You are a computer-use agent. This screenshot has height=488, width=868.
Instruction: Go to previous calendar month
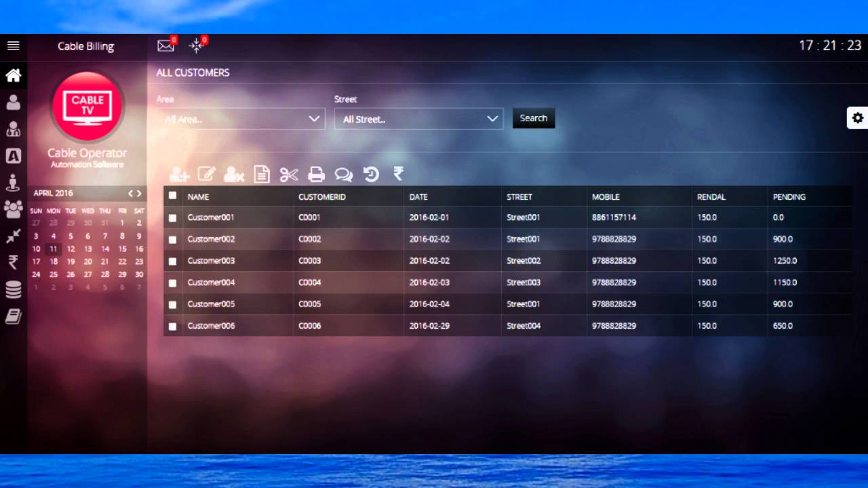(x=131, y=193)
